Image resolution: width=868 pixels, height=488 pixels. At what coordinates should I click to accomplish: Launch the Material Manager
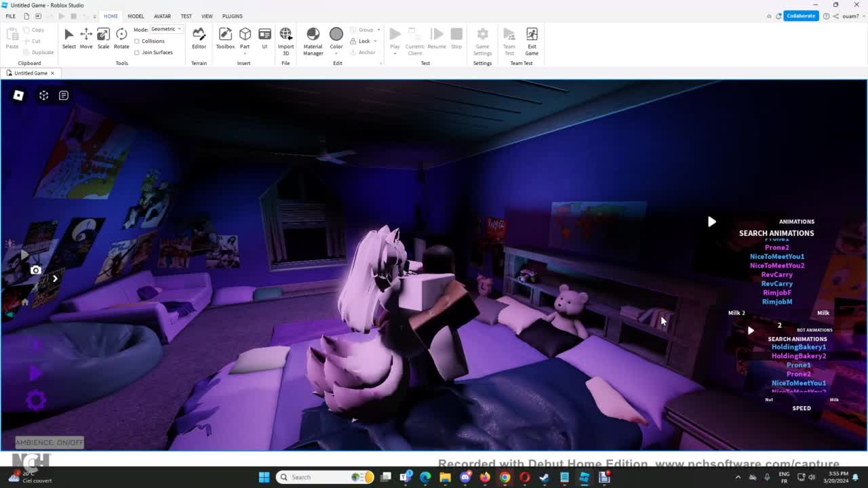313,38
